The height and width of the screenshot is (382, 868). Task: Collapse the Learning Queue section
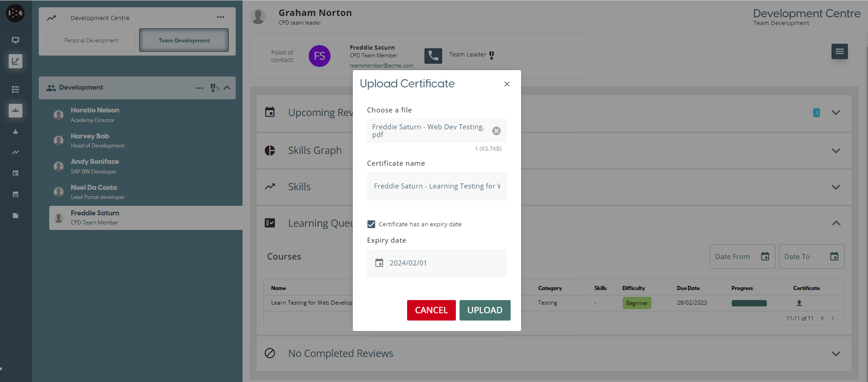[836, 223]
